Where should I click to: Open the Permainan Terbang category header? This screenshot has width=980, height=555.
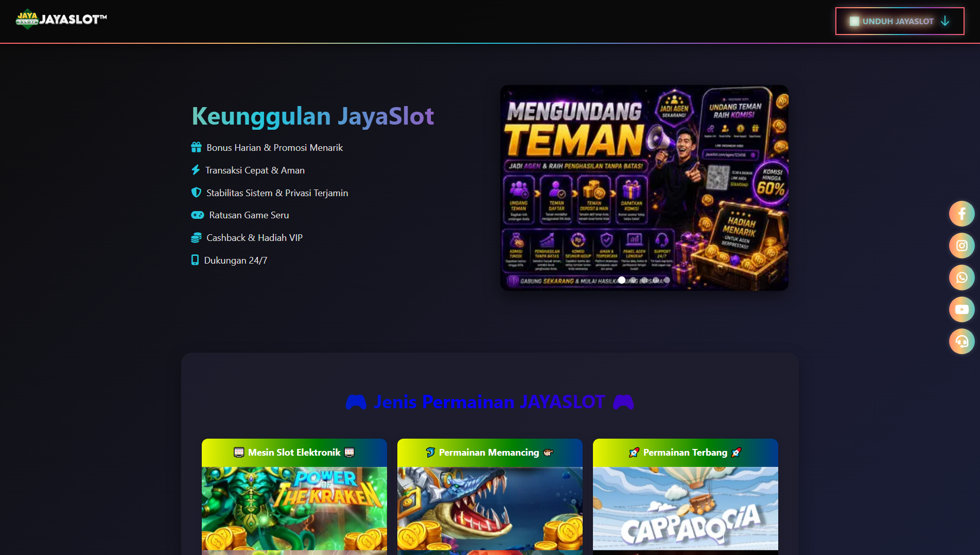pyautogui.click(x=686, y=453)
